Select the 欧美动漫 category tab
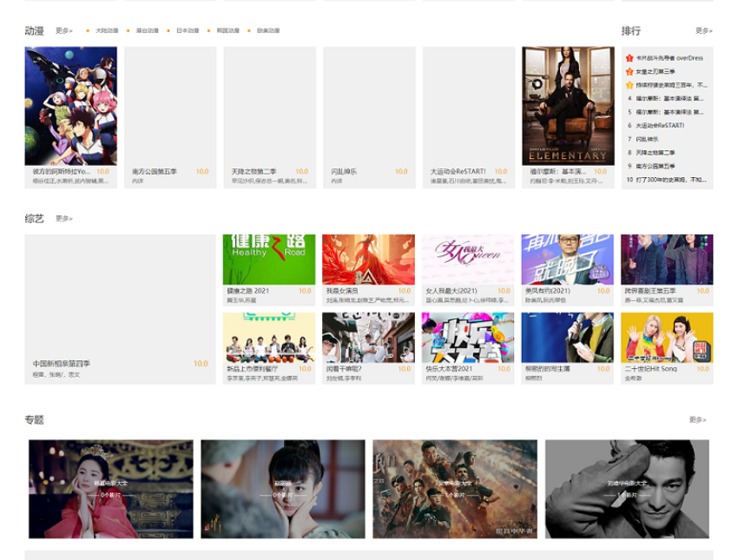This screenshot has height=560, width=738. click(x=268, y=30)
